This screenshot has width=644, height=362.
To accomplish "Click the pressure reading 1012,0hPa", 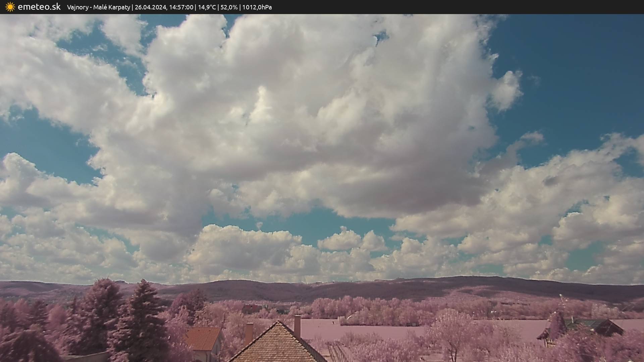I will 257,7.
